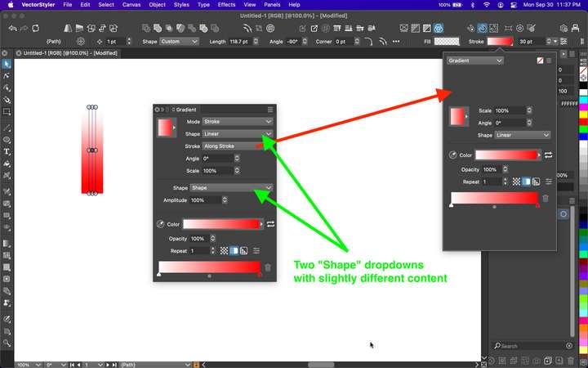
Task: Click the highlighted blue shape icon in top toolbar
Action: coord(438,28)
